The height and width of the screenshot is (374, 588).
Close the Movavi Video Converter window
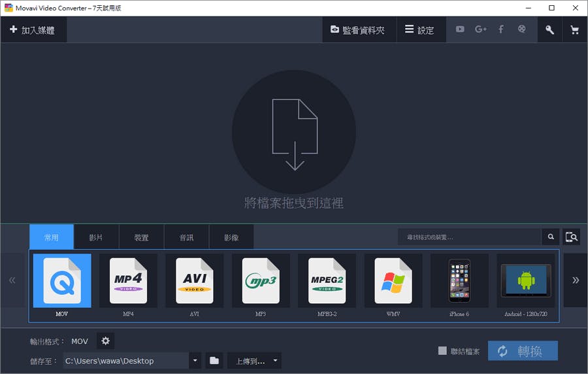click(x=575, y=8)
